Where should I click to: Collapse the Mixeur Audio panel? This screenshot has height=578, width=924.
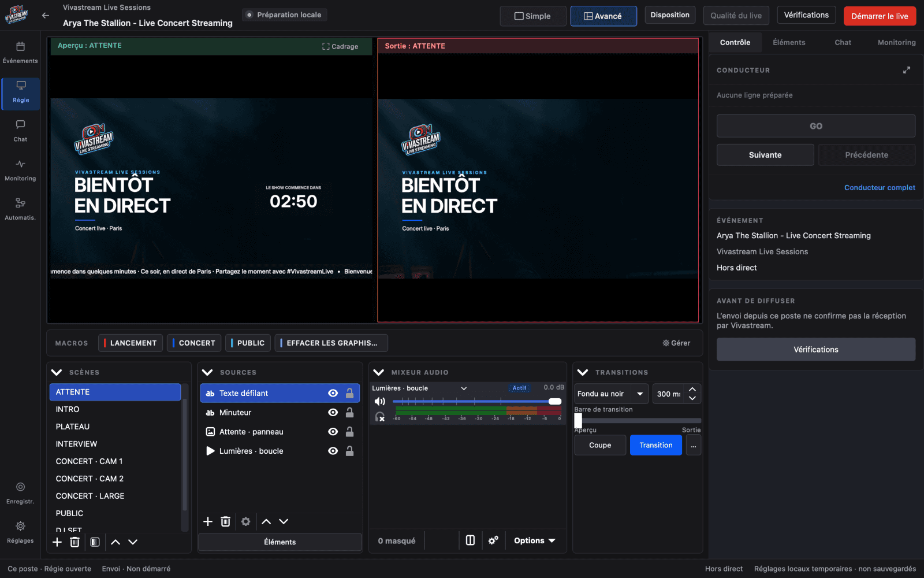pos(379,372)
